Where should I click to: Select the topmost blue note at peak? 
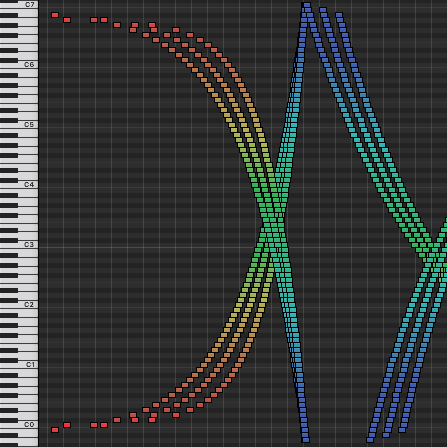pos(307,5)
